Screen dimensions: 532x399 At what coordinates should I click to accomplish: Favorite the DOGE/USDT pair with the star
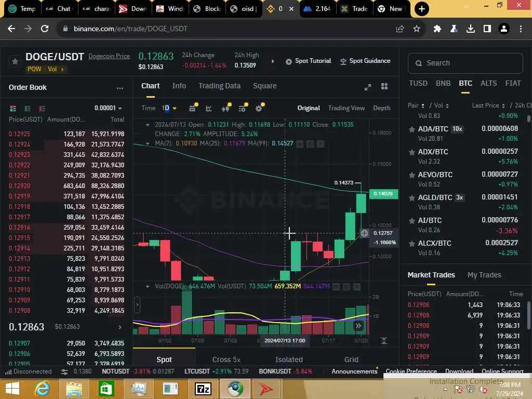(x=15, y=61)
